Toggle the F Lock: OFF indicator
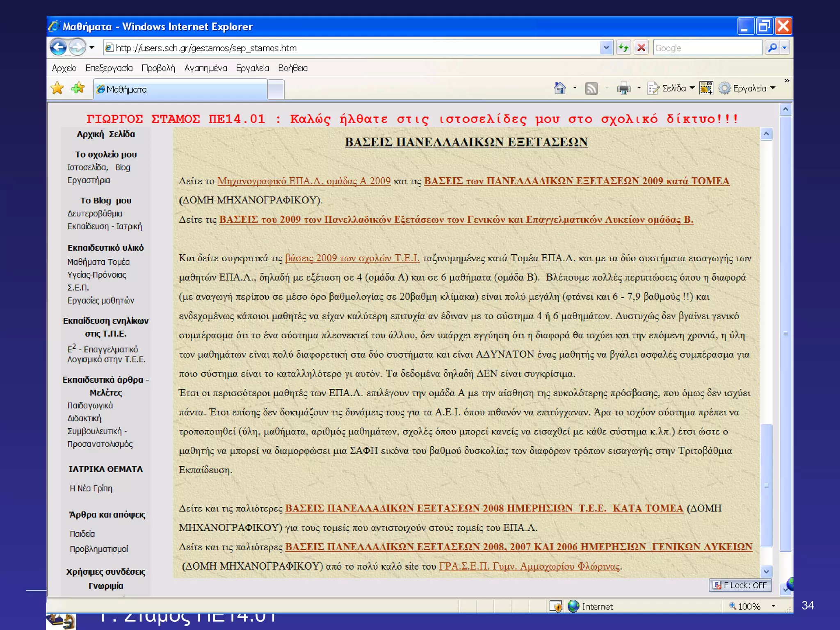Viewport: 840px width, 630px height. (740, 585)
